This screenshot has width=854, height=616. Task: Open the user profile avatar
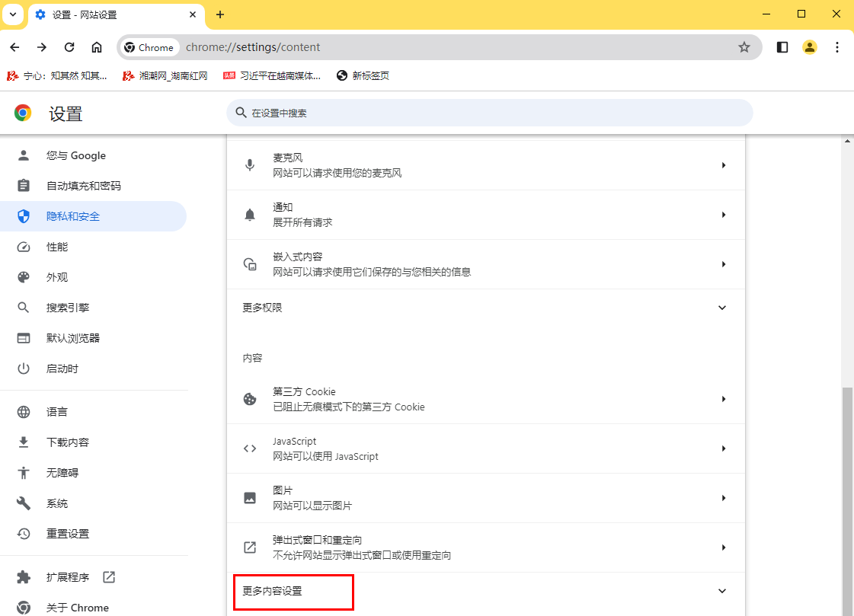pos(810,47)
